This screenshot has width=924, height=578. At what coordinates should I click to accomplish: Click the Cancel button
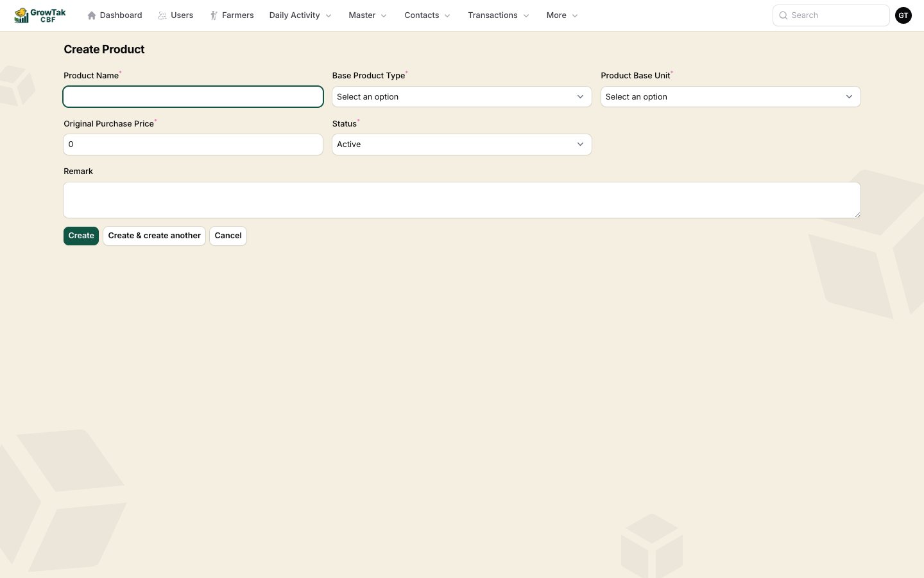click(228, 236)
